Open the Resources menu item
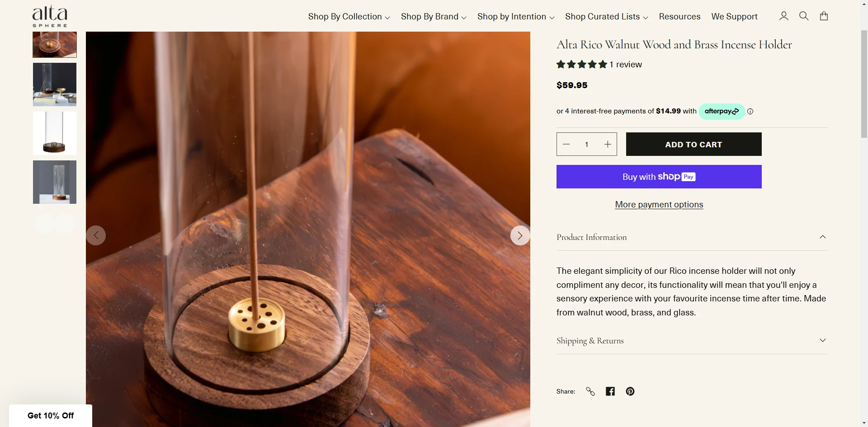 (679, 16)
